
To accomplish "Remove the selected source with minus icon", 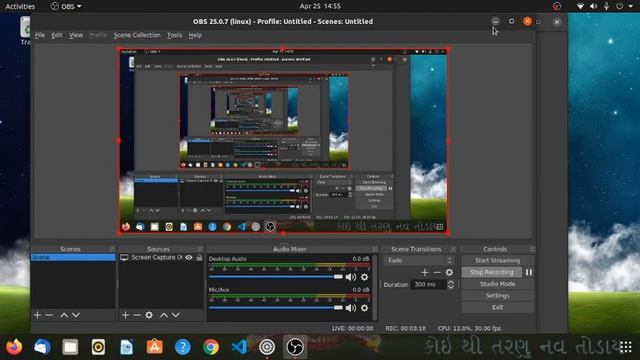I will pos(137,315).
